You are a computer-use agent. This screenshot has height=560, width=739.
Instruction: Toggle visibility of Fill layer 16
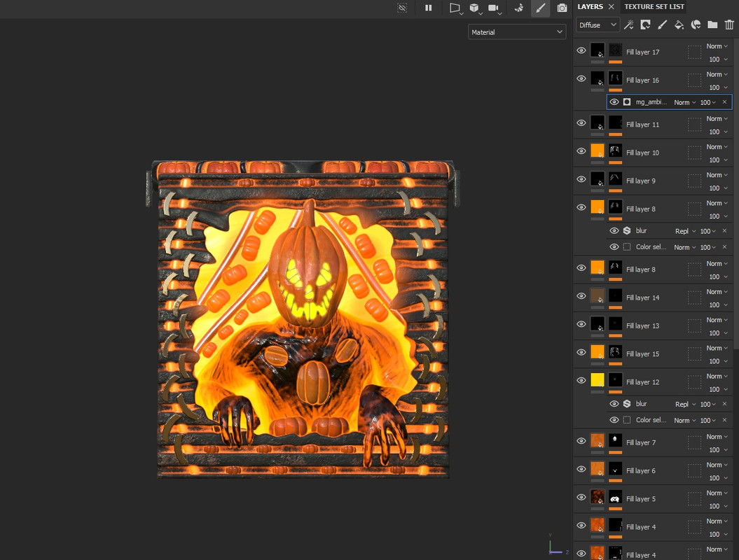581,78
